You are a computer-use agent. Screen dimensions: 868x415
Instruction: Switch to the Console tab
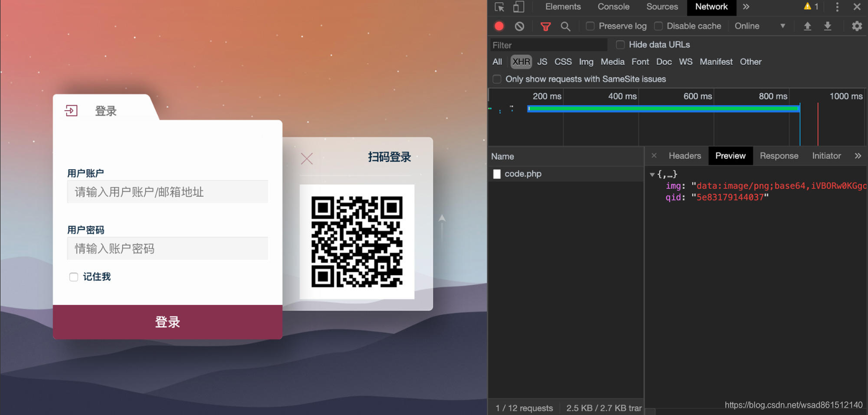coord(614,7)
